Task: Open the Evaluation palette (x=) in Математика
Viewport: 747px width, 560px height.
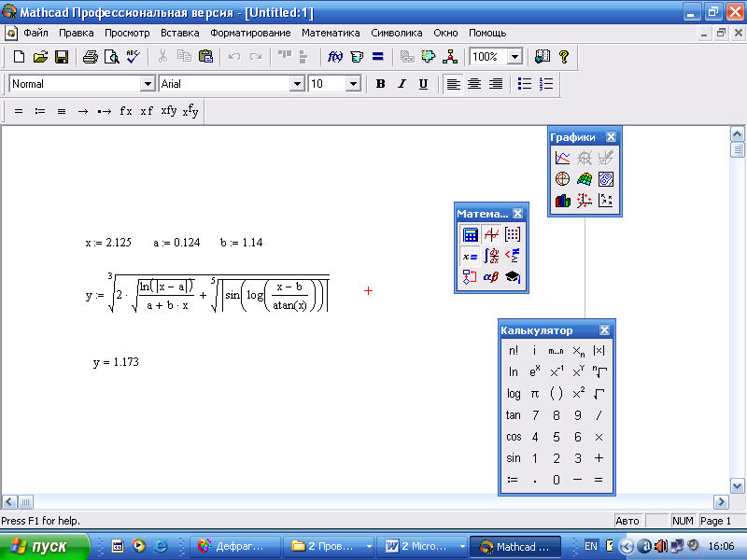Action: [x=470, y=256]
